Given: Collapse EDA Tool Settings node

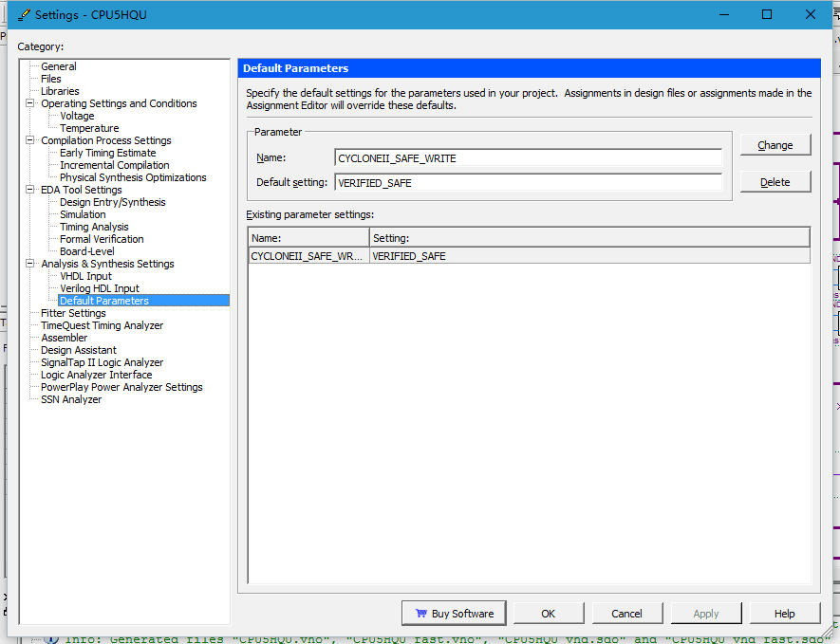Looking at the screenshot, I should coord(30,190).
